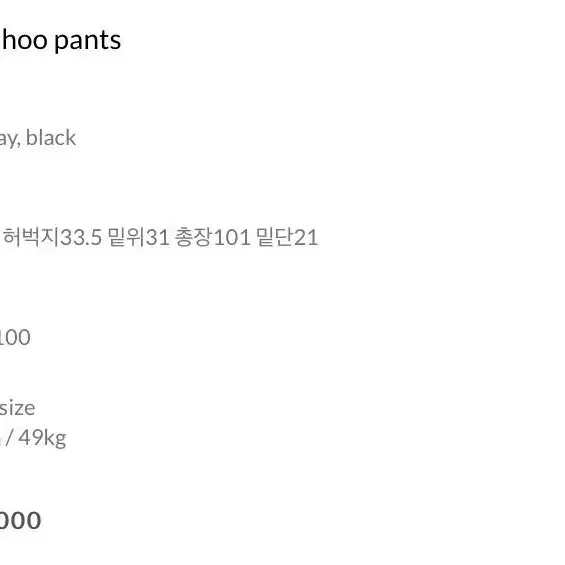Click the Korean word 총장
The height and width of the screenshot is (565, 565).
pyautogui.click(x=194, y=237)
